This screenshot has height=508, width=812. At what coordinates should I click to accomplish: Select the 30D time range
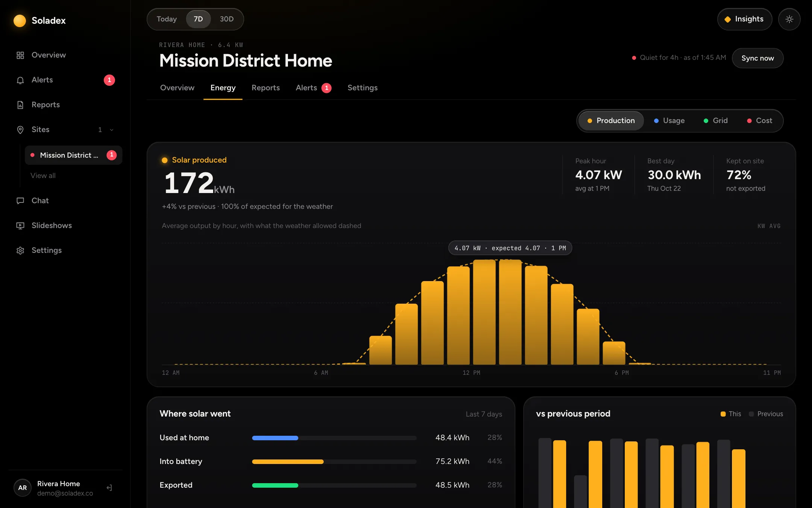(x=227, y=19)
